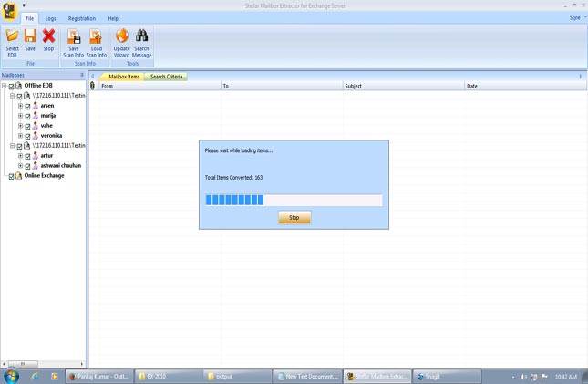
Task: Click Stop button in loading dialog
Action: 294,218
